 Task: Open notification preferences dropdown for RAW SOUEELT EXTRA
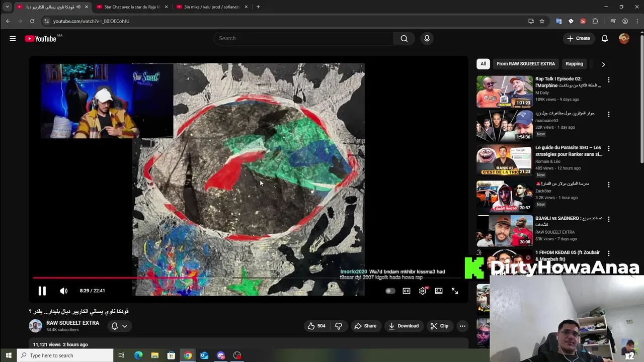point(120,326)
